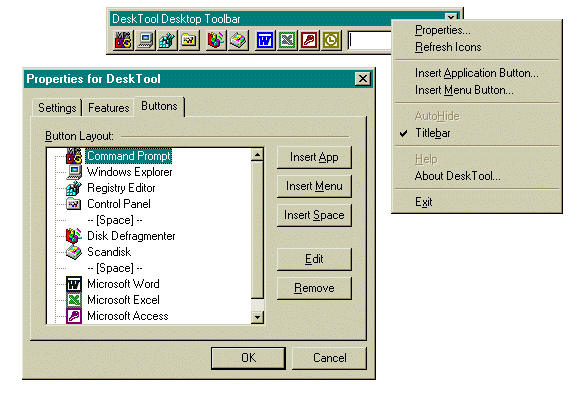The height and width of the screenshot is (398, 584).
Task: Open Control Panel from the toolbar
Action: 189,40
